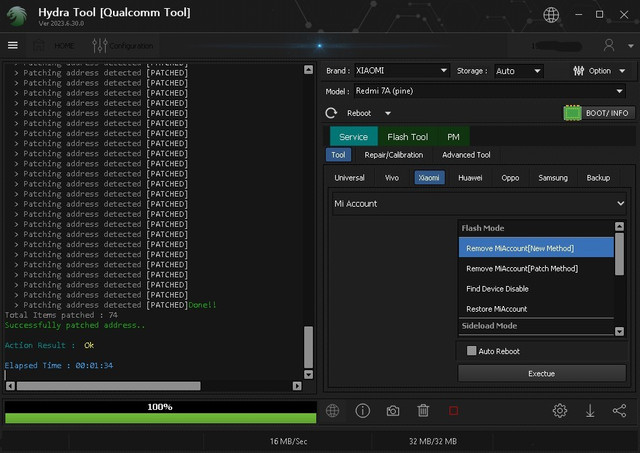Click the 'Total Items patched : 74' line
The height and width of the screenshot is (453, 640).
61,315
